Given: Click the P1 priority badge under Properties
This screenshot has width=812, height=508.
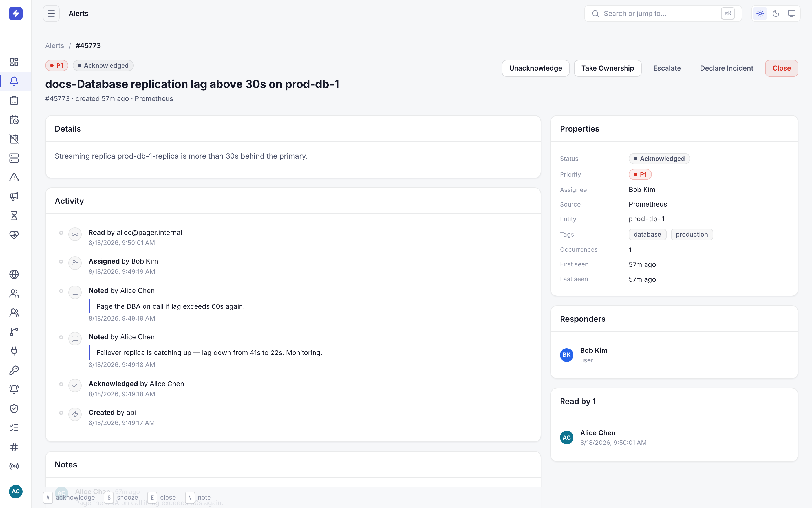Looking at the screenshot, I should (x=640, y=174).
